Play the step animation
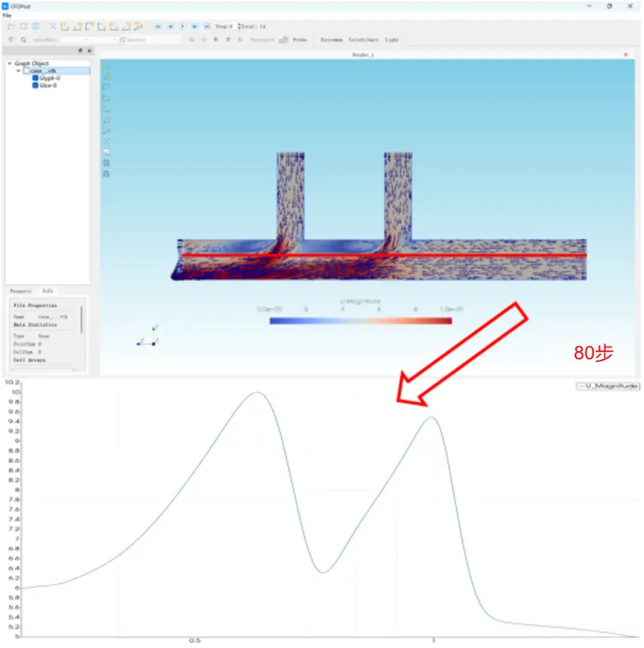Screen dimensions: 644x648 click(x=182, y=26)
